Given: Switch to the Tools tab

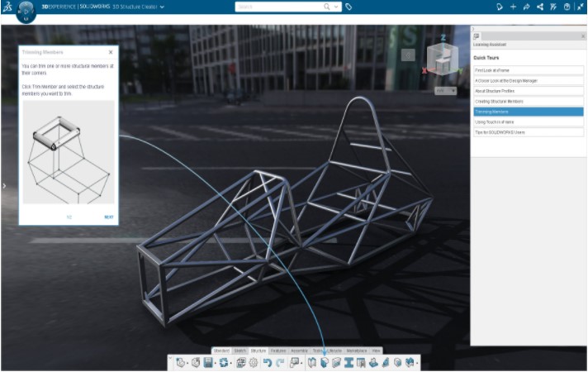Looking at the screenshot, I should click(318, 351).
